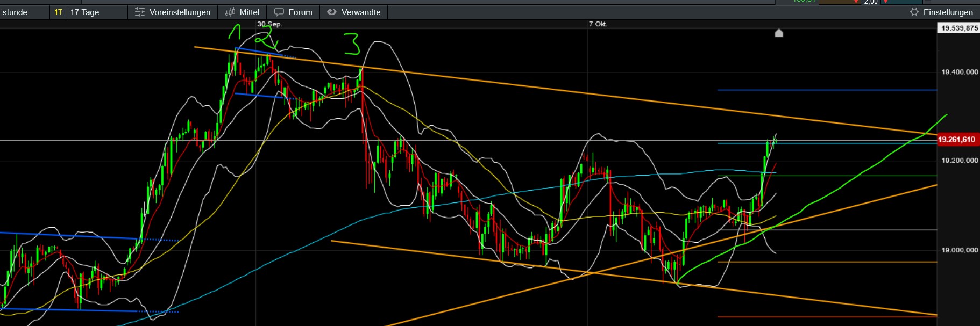Click the 19.539,875 price label

pos(959,28)
